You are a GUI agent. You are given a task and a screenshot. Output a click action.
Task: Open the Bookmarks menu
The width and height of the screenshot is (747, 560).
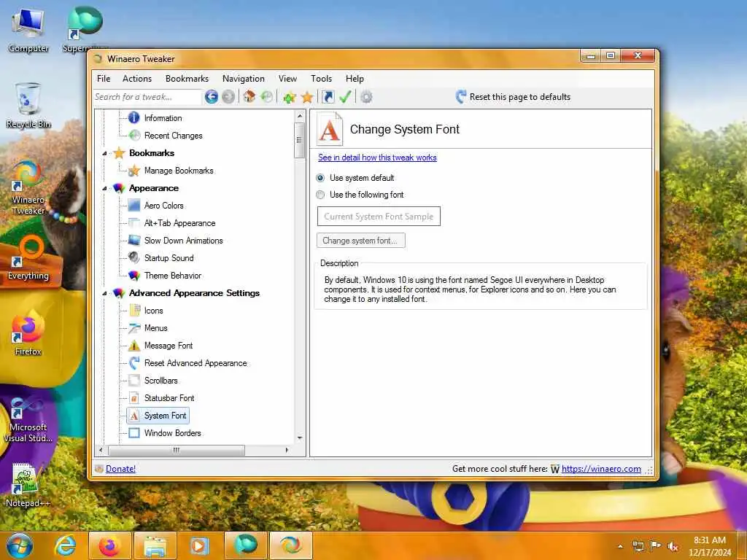coord(187,79)
